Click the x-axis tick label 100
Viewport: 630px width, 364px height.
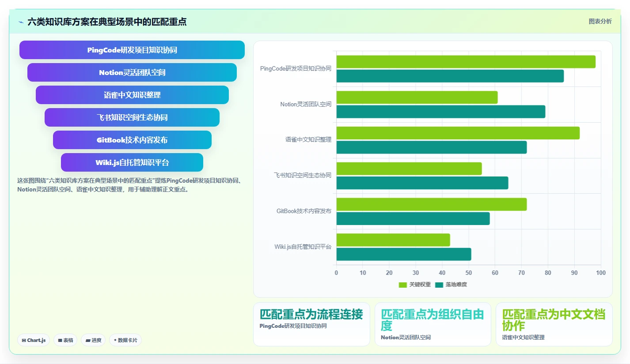[600, 273]
